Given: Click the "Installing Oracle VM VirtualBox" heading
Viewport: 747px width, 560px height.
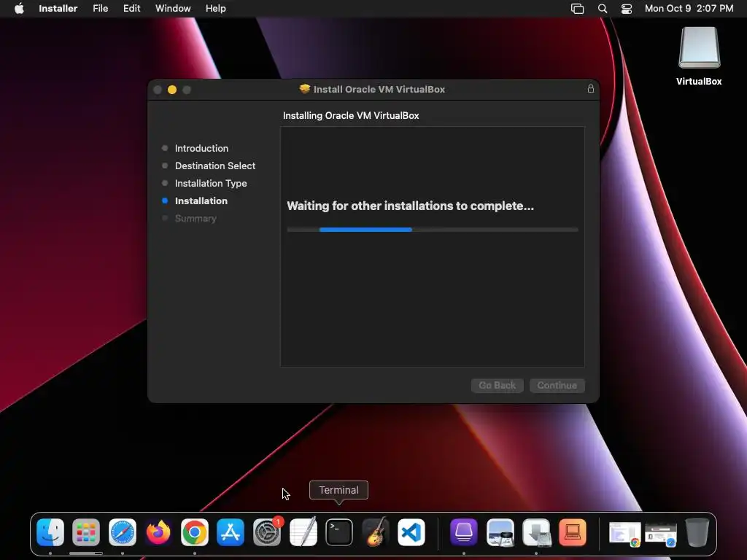Looking at the screenshot, I should [x=351, y=116].
